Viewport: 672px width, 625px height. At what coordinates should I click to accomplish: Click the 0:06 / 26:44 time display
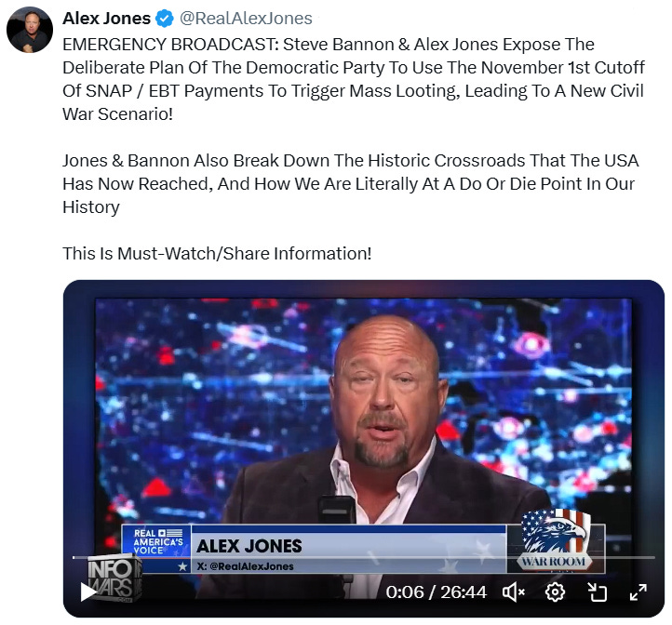coord(437,592)
